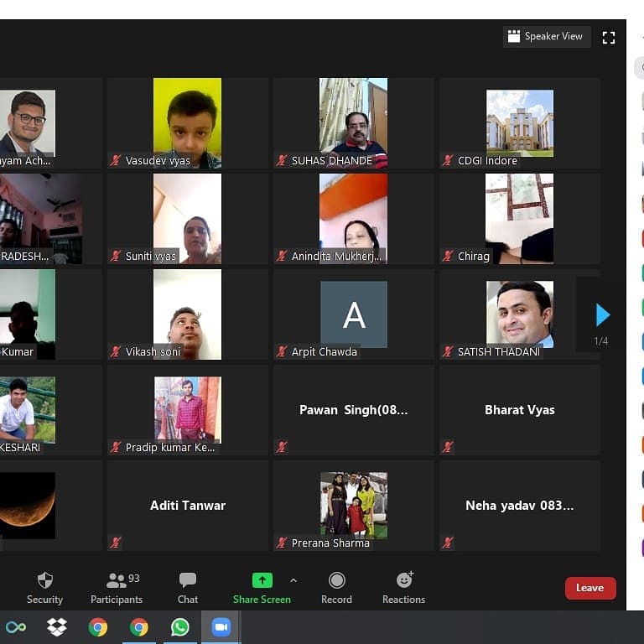
Task: Leave the meeting
Action: tap(590, 588)
